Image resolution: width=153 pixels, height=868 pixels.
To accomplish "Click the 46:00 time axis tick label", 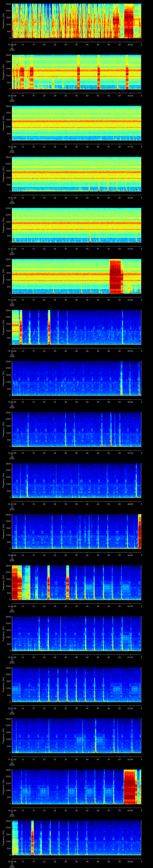I will tap(130, 402).
